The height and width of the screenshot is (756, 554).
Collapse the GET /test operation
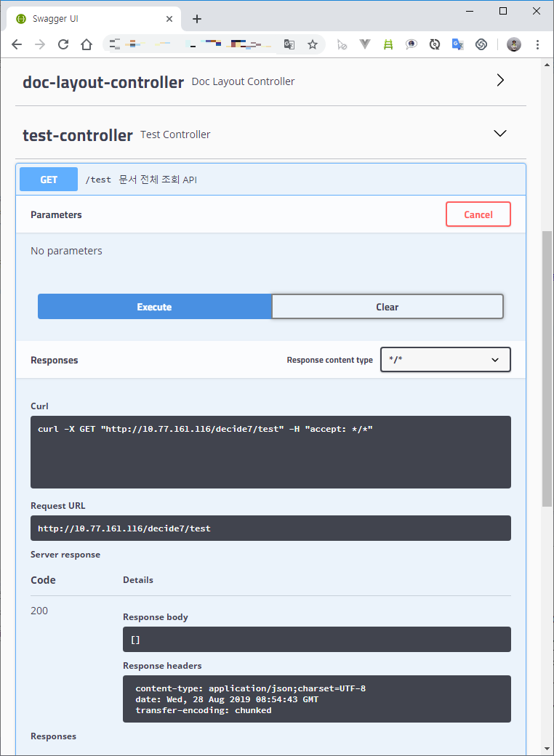point(270,180)
